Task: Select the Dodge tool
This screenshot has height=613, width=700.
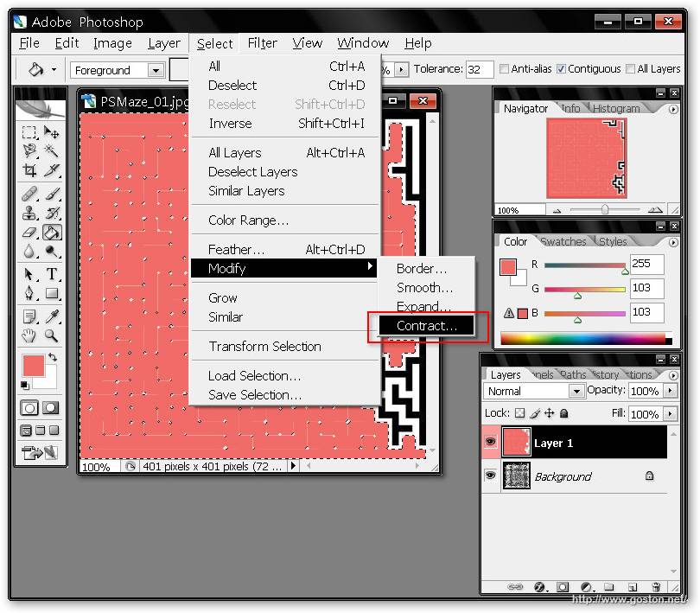Action: click(52, 252)
